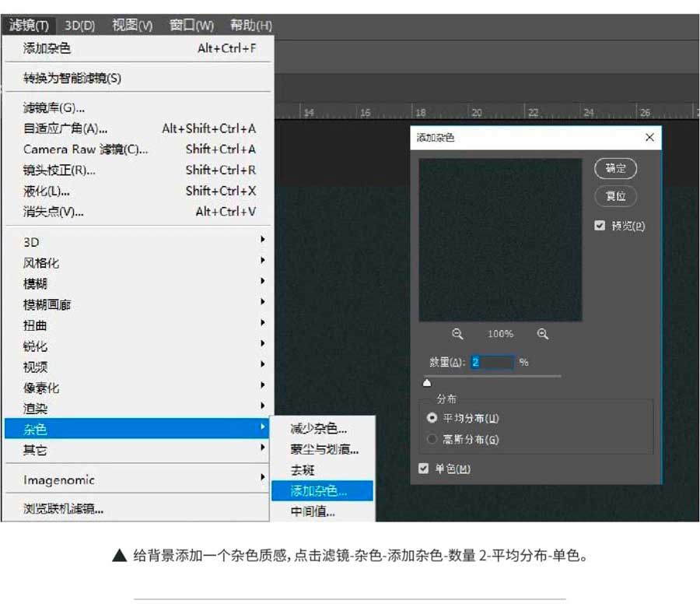Viewport: 700px width, 604px height.
Task: Click the 100% zoom level text
Action: pyautogui.click(x=500, y=334)
